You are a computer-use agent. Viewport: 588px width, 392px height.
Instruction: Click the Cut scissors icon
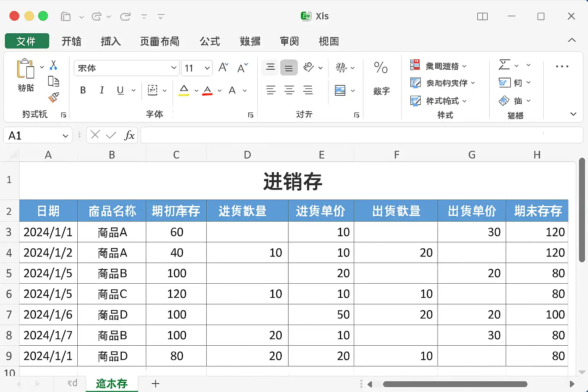click(54, 65)
